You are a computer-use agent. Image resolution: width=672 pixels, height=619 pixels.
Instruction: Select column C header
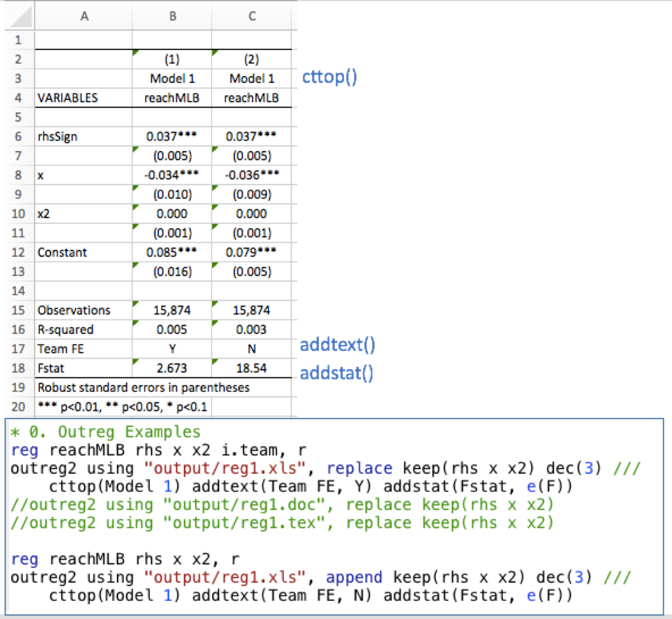click(252, 16)
